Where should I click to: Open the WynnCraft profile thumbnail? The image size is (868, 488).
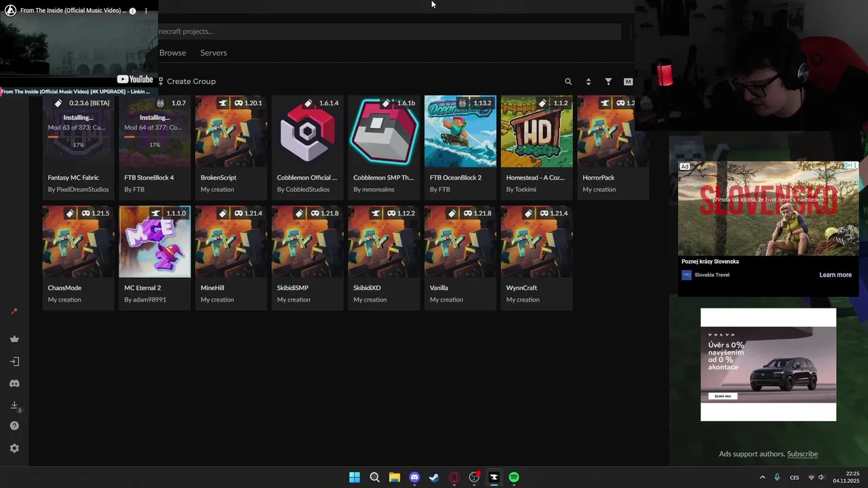coord(536,242)
